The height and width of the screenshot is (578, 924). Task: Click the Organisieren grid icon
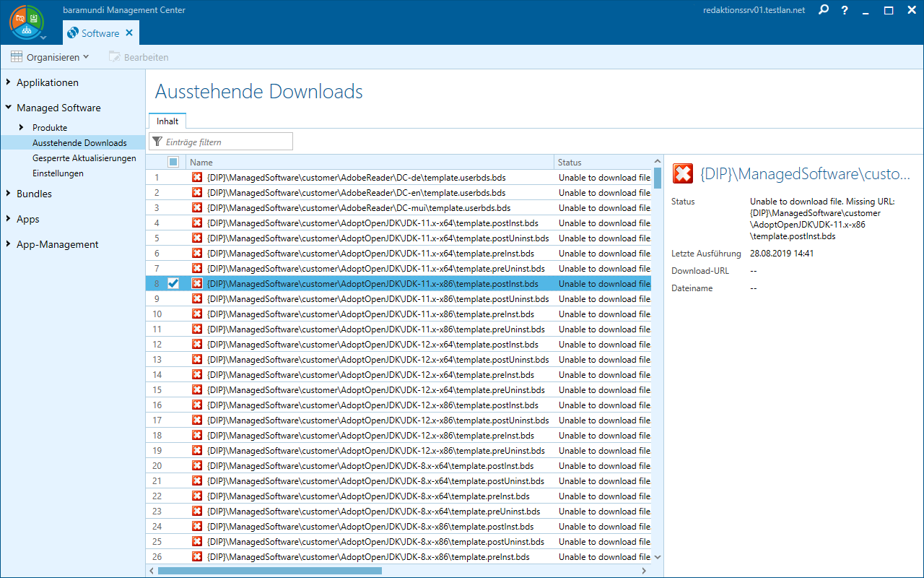17,57
